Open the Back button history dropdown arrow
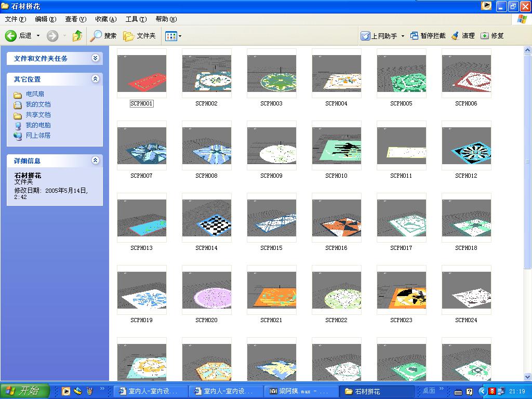This screenshot has height=399, width=532. coord(38,36)
